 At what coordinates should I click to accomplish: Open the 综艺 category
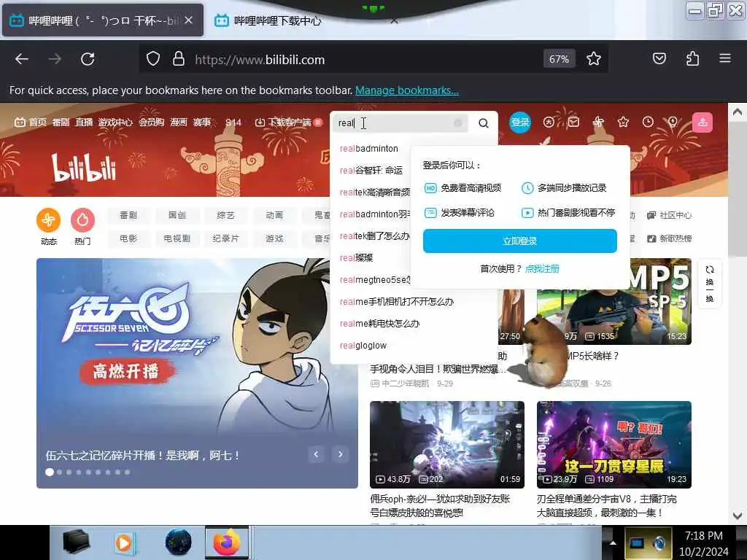[x=226, y=215]
